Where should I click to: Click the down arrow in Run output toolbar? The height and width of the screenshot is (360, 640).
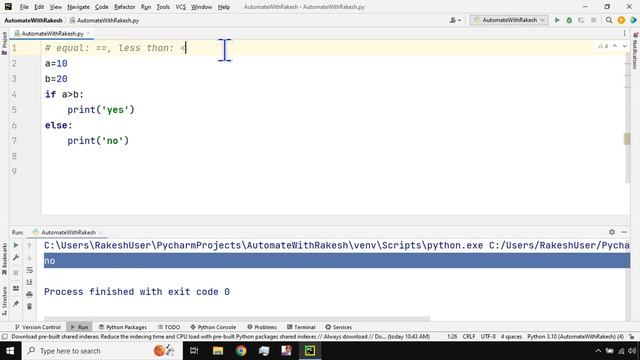point(29,258)
